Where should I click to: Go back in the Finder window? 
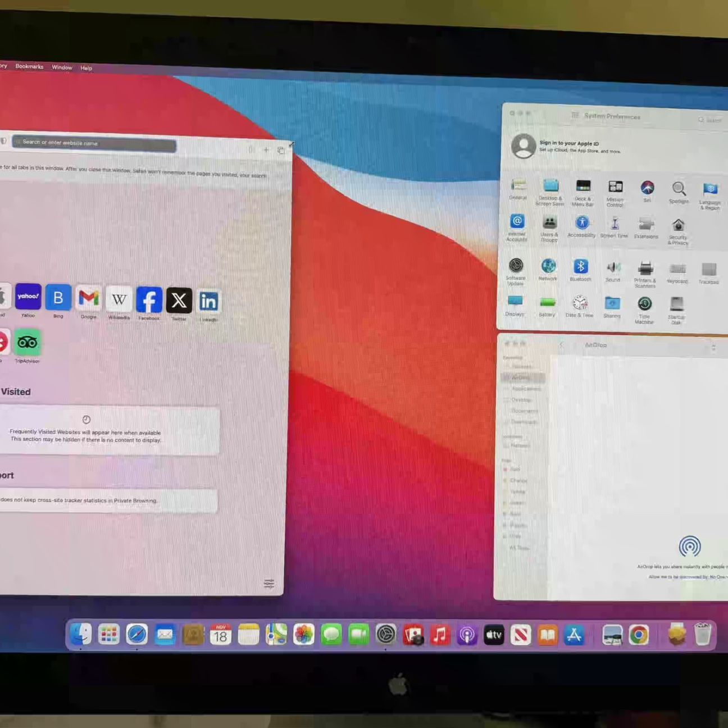point(561,345)
